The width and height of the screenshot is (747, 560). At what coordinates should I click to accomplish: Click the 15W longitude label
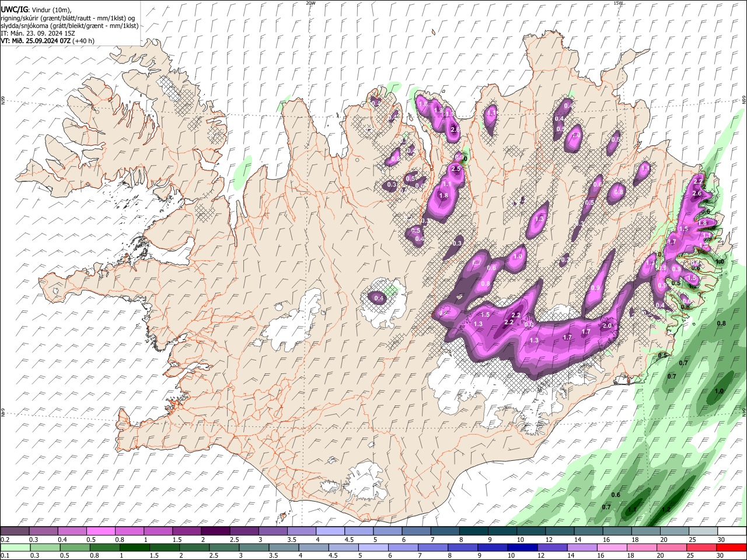618,3
